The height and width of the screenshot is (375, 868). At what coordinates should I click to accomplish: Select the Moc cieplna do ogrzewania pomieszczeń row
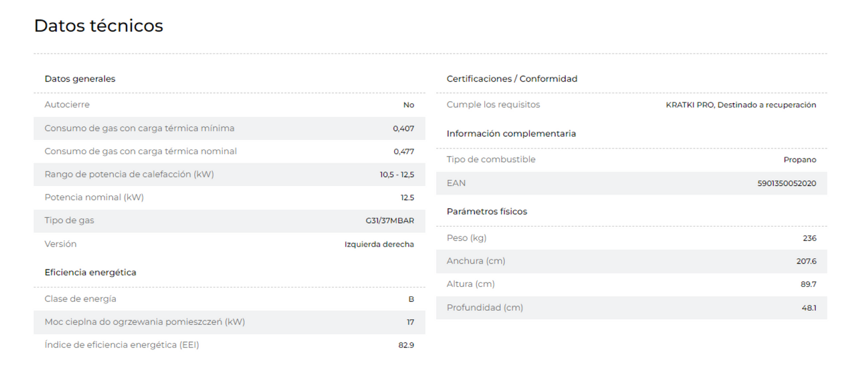coord(229,322)
